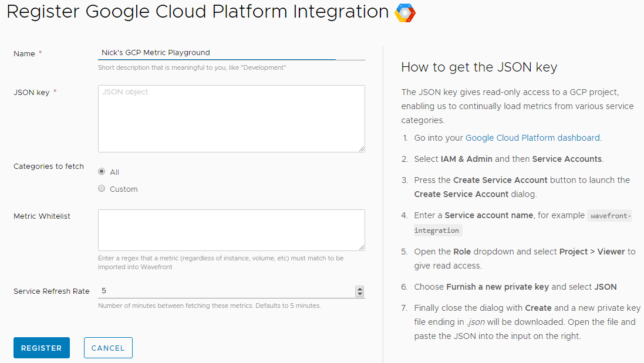Screen dimensions: 644x363
Task: Click the 'Service Refresh Rate' label
Action: [x=51, y=291]
